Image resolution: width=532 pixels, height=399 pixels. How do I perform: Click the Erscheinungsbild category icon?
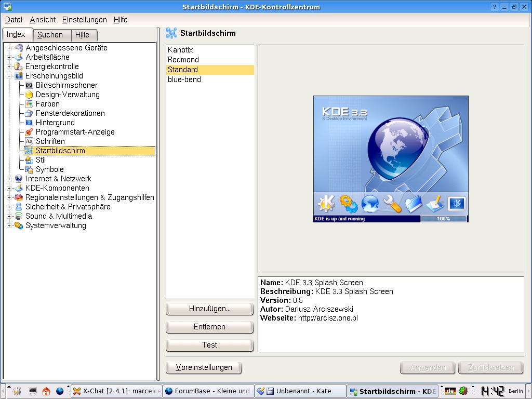(x=19, y=76)
